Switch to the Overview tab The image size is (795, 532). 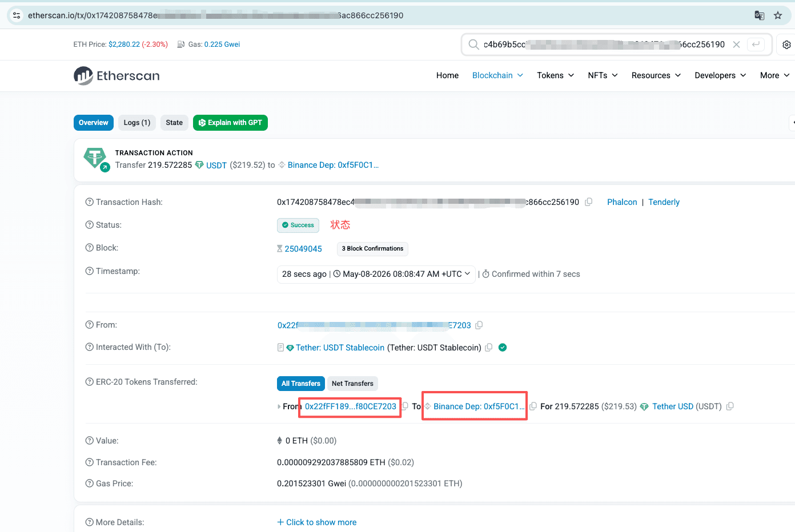[x=94, y=123]
